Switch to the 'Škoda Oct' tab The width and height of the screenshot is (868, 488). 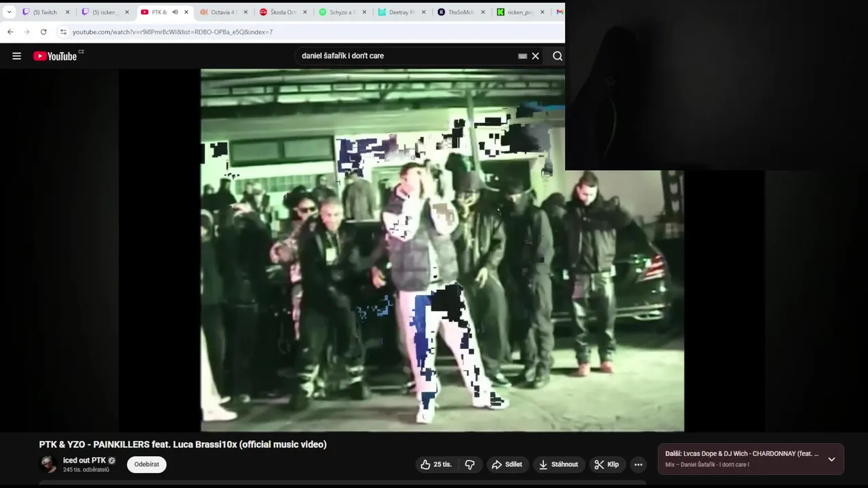pos(283,12)
